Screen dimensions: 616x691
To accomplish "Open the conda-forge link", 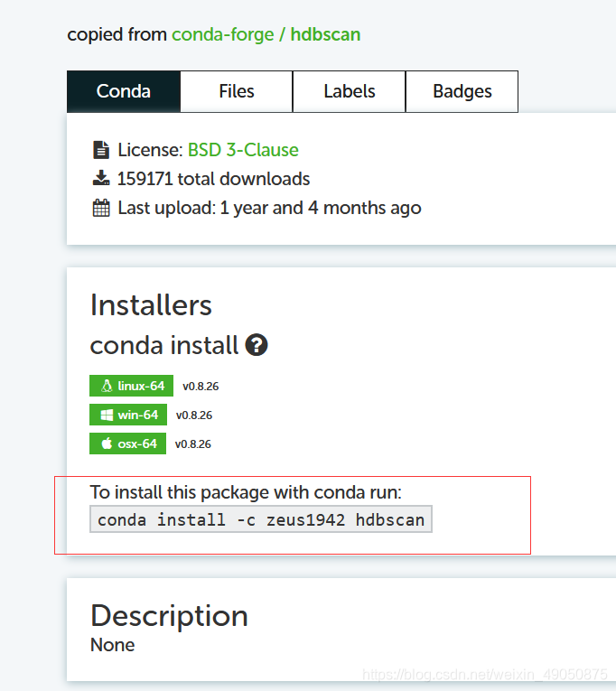I will pyautogui.click(x=222, y=35).
